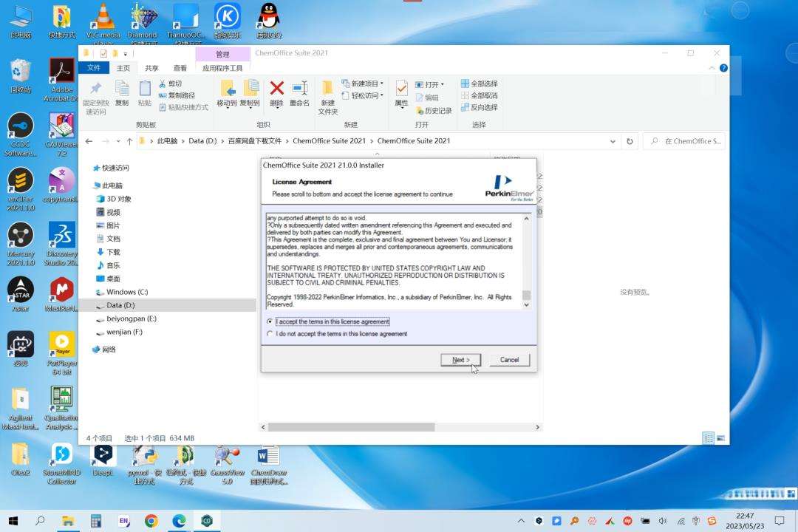Click the Explorer search box
Screen dimensions: 798x532
[x=684, y=141]
